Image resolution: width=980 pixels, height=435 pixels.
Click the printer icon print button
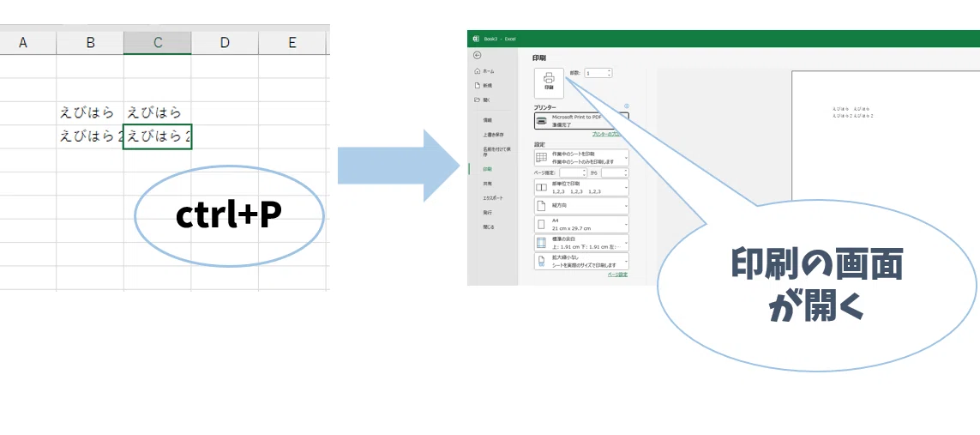click(x=549, y=83)
